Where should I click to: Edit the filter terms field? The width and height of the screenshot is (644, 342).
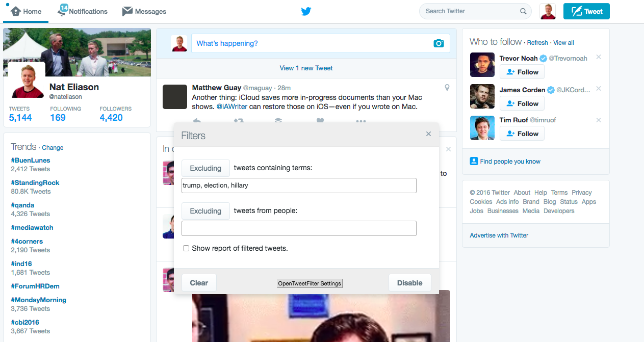[299, 186]
